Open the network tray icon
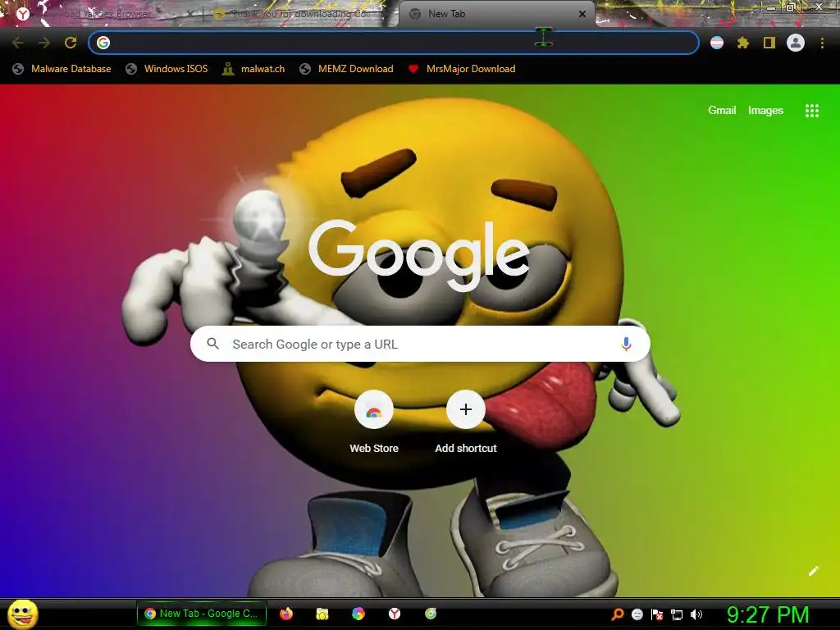Image resolution: width=840 pixels, height=630 pixels. [x=677, y=614]
